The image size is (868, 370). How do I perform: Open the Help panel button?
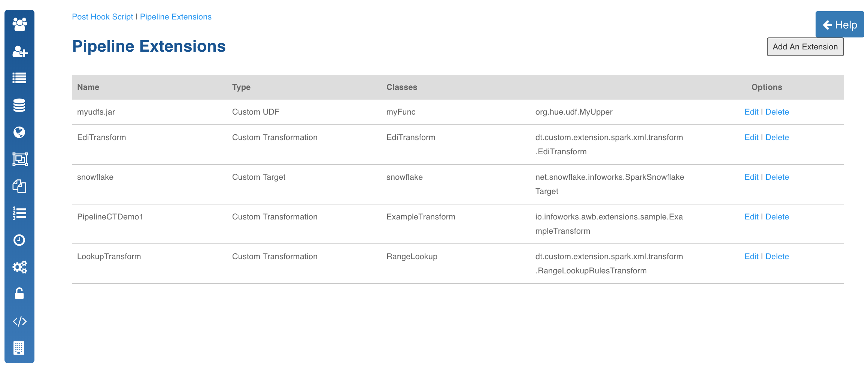tap(840, 25)
